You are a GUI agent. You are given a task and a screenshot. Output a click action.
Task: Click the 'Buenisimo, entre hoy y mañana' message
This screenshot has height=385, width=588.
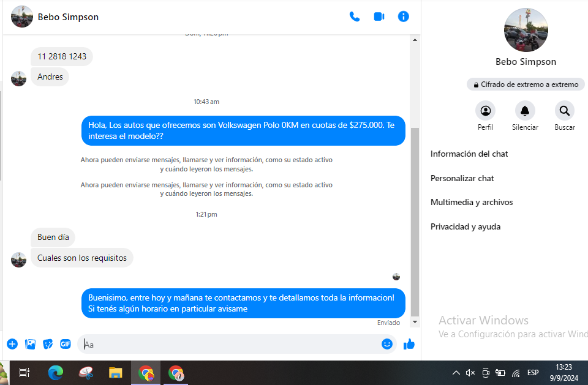point(243,303)
